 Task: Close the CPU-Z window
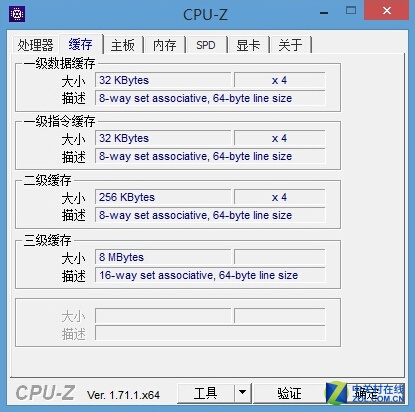(387, 11)
